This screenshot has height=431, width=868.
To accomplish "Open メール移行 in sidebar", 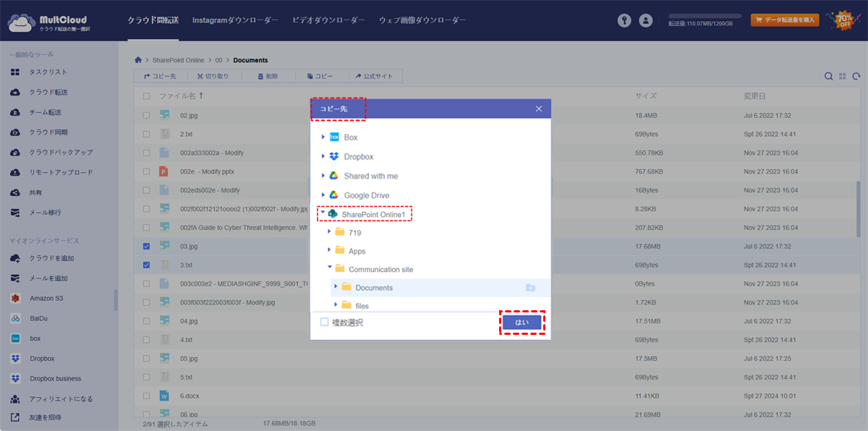I will pos(45,213).
